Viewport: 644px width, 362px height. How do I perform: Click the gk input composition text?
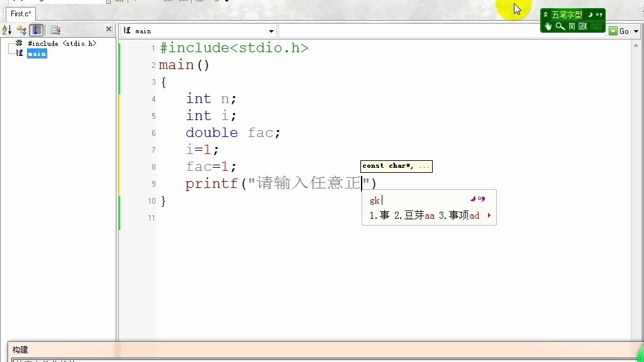click(375, 200)
